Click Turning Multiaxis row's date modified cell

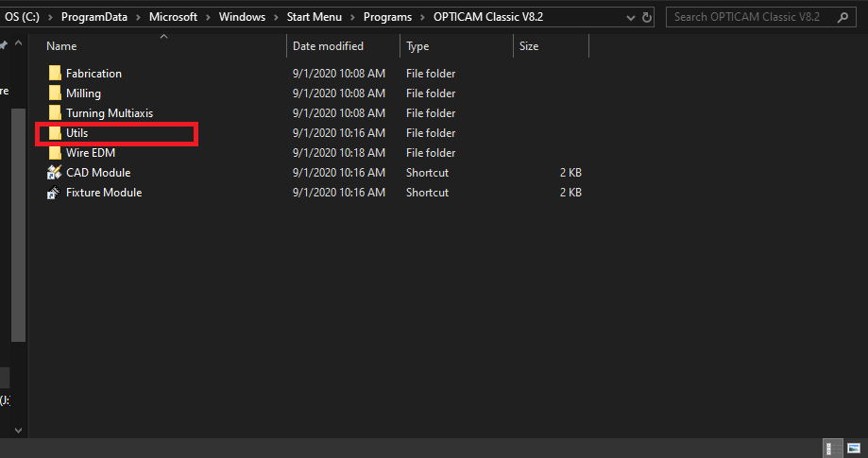point(339,112)
